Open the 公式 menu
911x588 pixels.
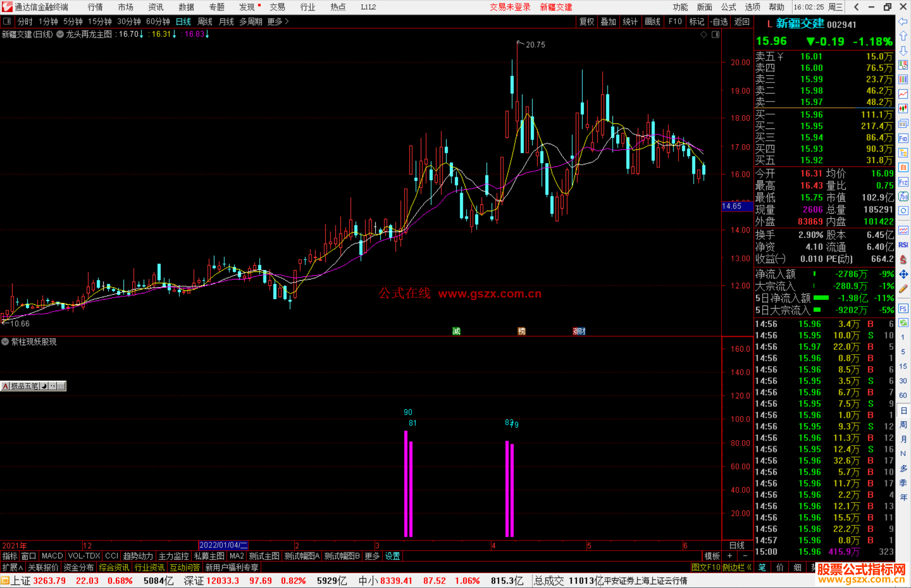coord(728,7)
